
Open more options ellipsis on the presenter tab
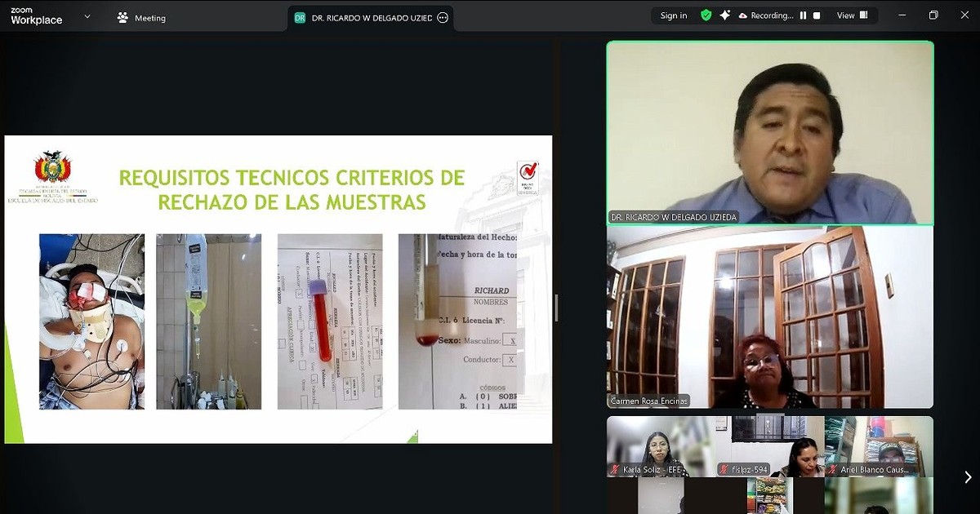coord(443,17)
